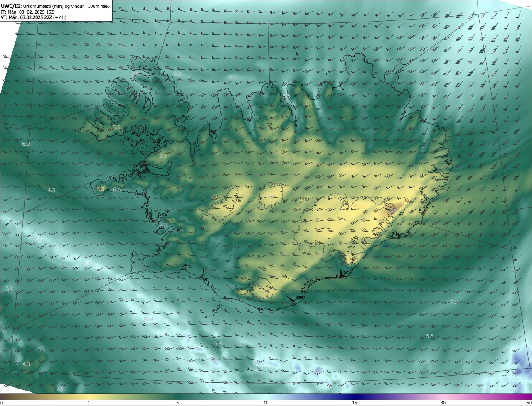Click the 3.0 value label on the peninsula

[x=101, y=189]
